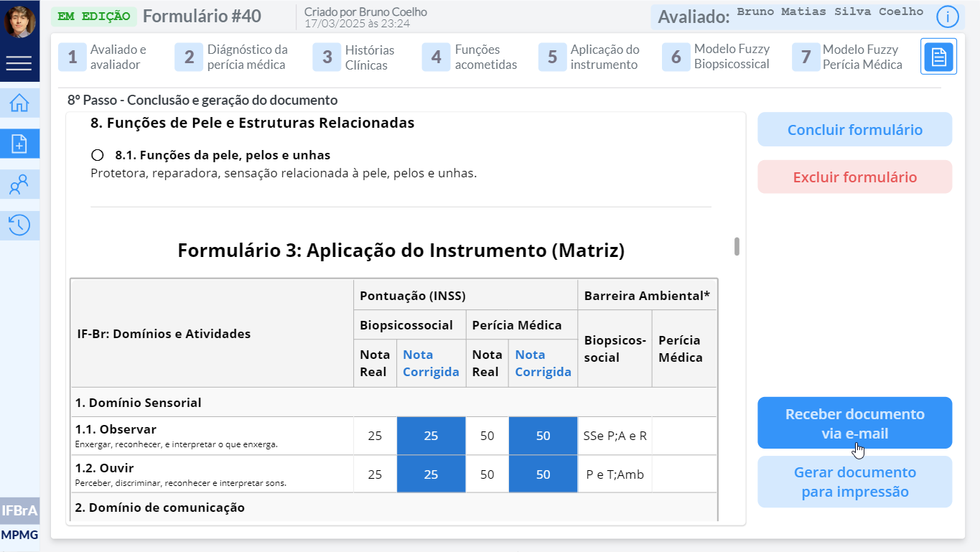
Task: Click barrier cell 'SSe P;A e R'
Action: click(616, 436)
